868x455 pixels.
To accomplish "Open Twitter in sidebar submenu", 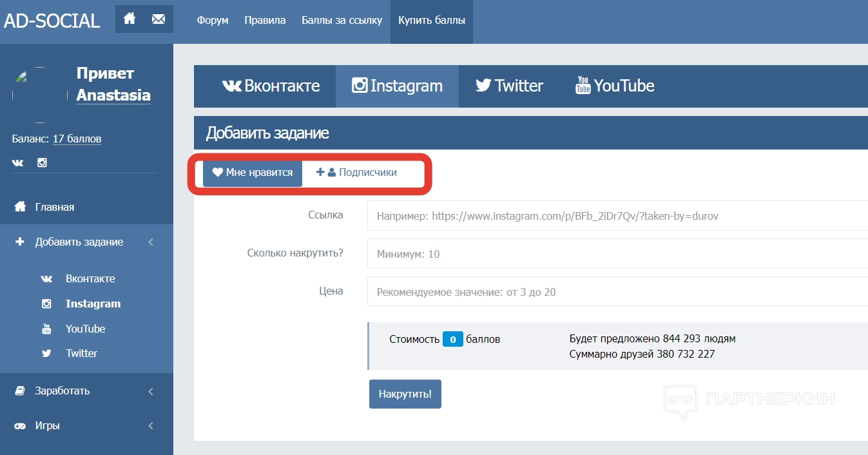I will (81, 353).
